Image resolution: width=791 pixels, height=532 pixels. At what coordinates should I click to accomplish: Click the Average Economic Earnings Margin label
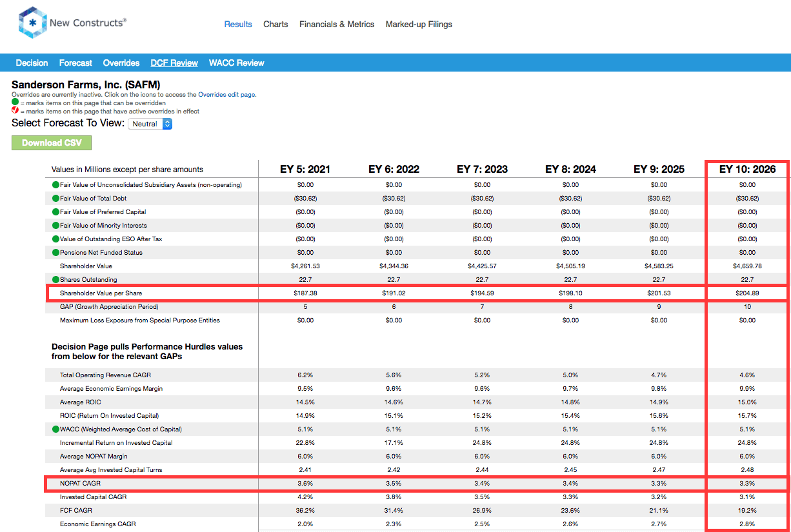coord(111,389)
